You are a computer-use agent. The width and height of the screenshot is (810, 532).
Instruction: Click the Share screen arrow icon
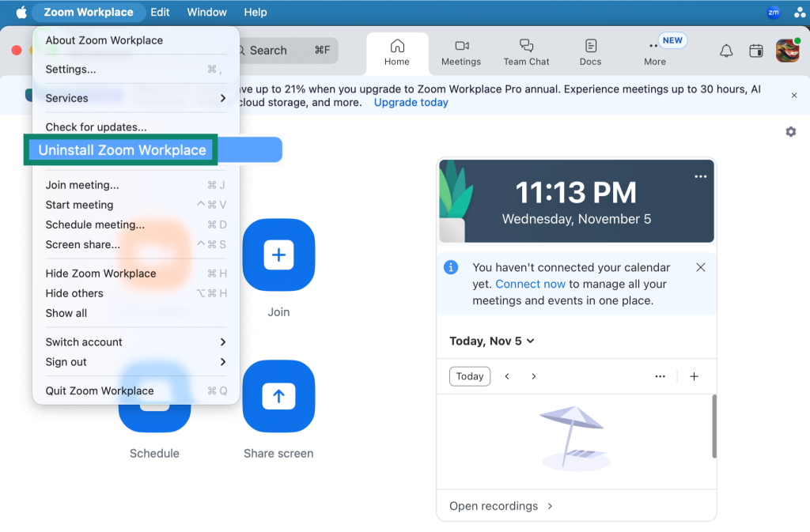point(278,396)
